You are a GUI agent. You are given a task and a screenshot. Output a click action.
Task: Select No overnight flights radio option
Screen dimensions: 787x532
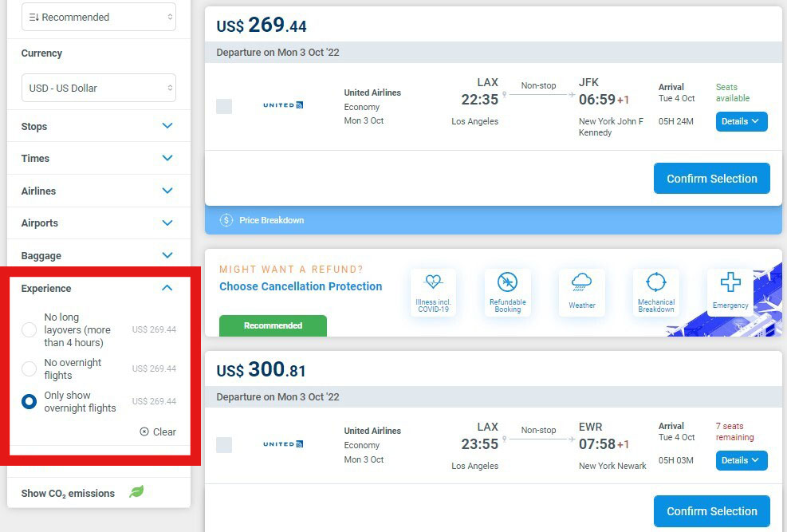pos(30,368)
